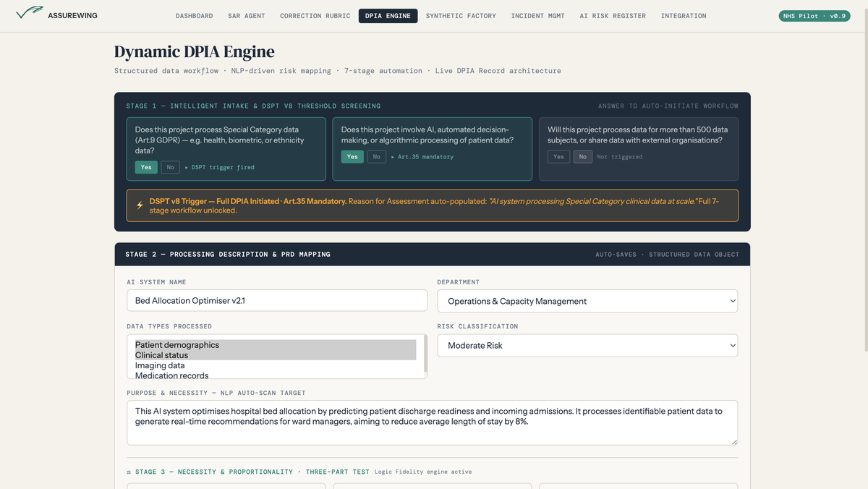
Task: Answer Yes to 500 data subjects question
Action: (558, 156)
